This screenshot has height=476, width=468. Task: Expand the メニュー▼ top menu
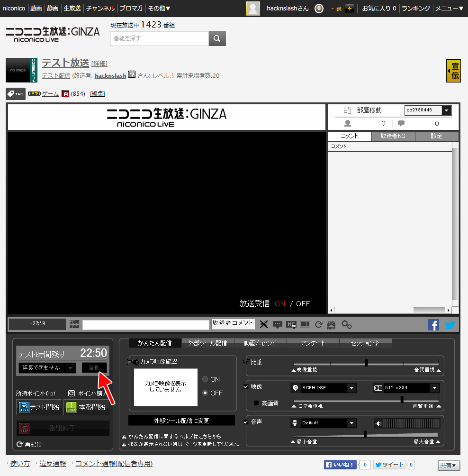coord(450,9)
